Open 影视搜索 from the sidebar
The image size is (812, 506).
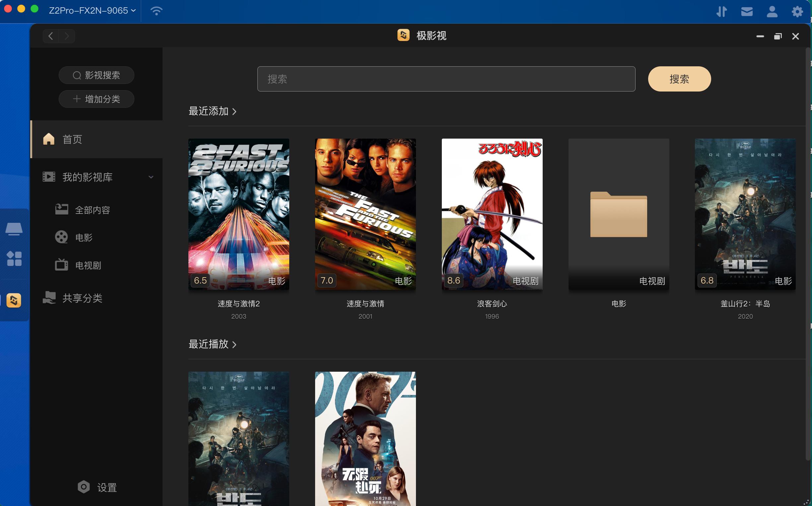[97, 75]
